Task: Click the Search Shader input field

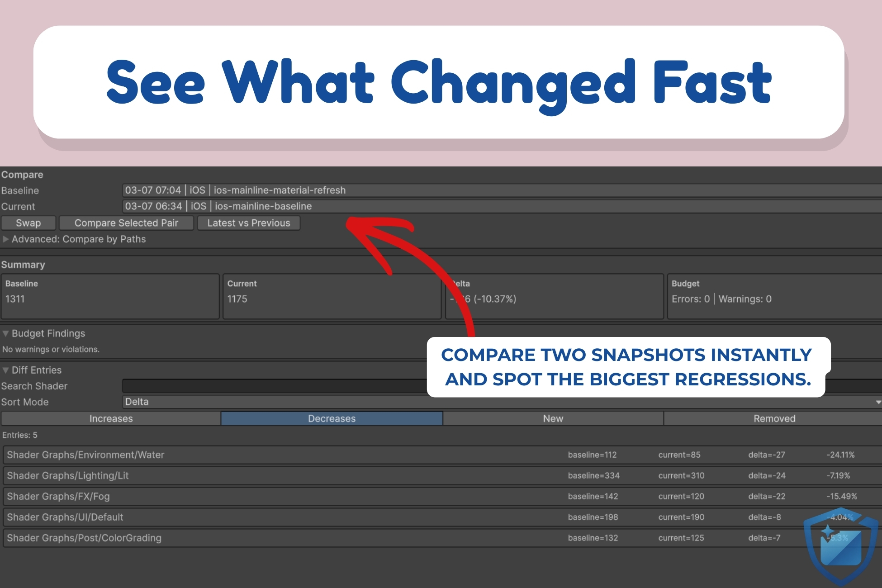Action: (271, 386)
